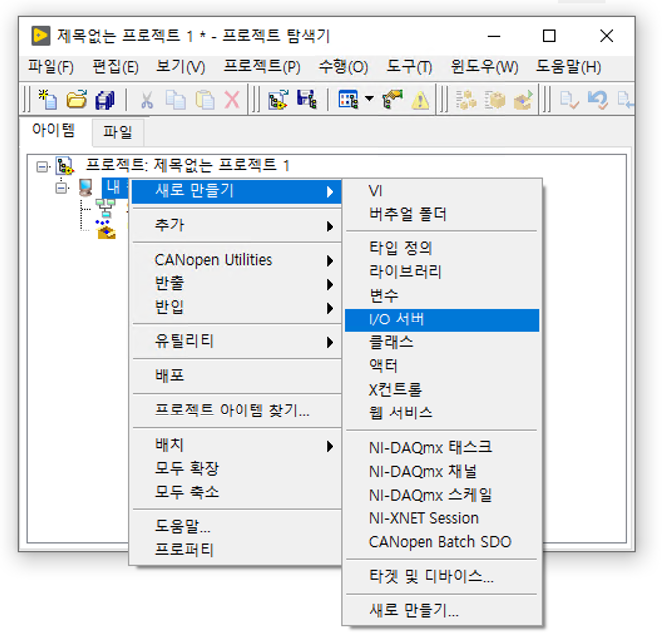Choose CANopen Batch SDO in submenu
Screen dimensions: 667x644
[x=442, y=542]
